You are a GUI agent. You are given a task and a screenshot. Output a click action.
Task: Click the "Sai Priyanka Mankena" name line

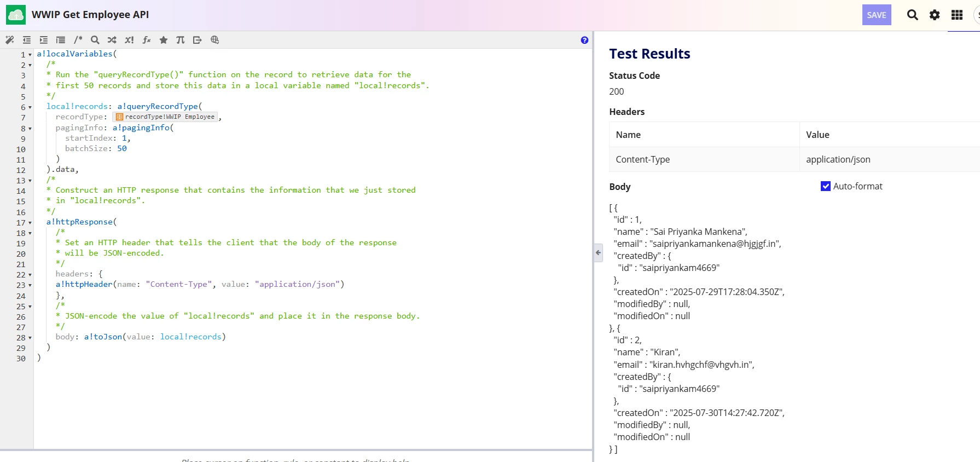click(680, 232)
